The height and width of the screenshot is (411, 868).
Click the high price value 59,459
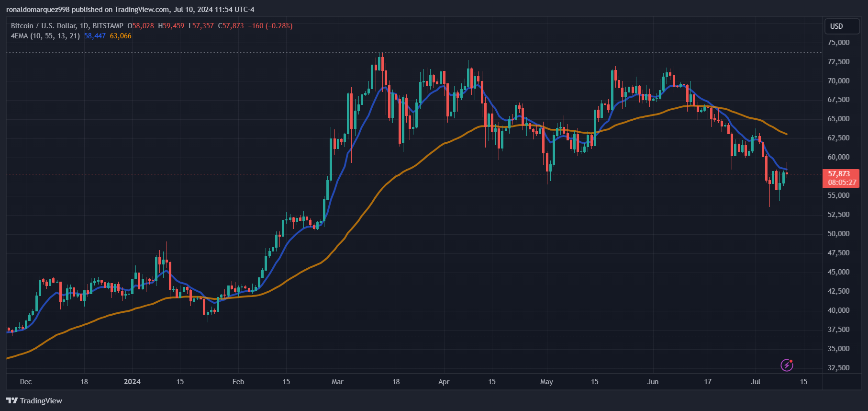(x=174, y=26)
